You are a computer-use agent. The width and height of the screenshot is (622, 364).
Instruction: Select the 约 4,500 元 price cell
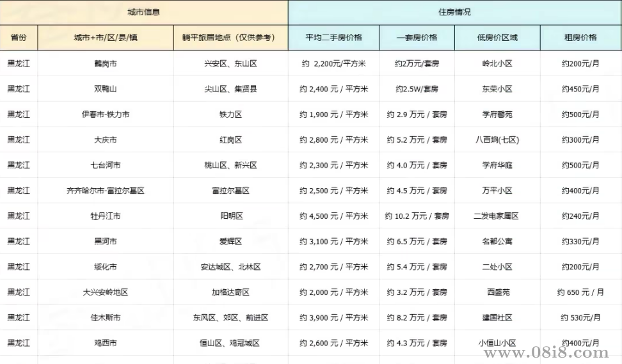point(333,216)
